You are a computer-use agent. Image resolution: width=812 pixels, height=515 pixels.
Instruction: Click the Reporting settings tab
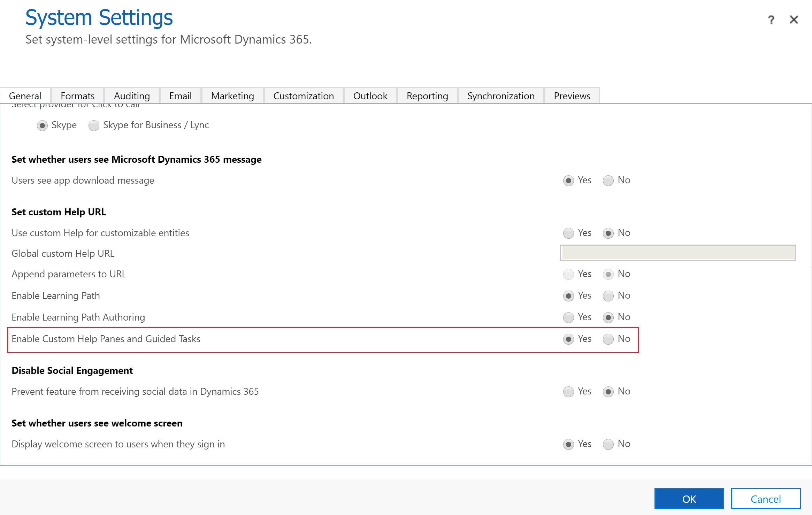tap(427, 95)
